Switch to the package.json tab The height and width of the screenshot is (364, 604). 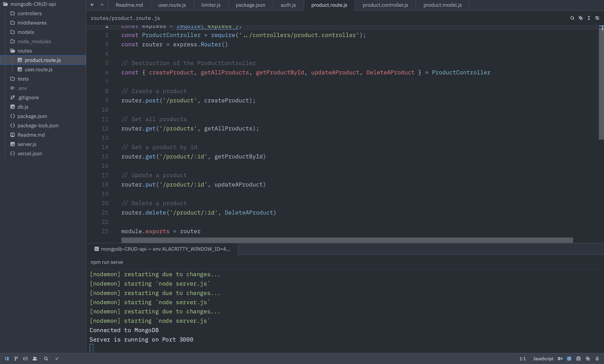click(x=251, y=5)
